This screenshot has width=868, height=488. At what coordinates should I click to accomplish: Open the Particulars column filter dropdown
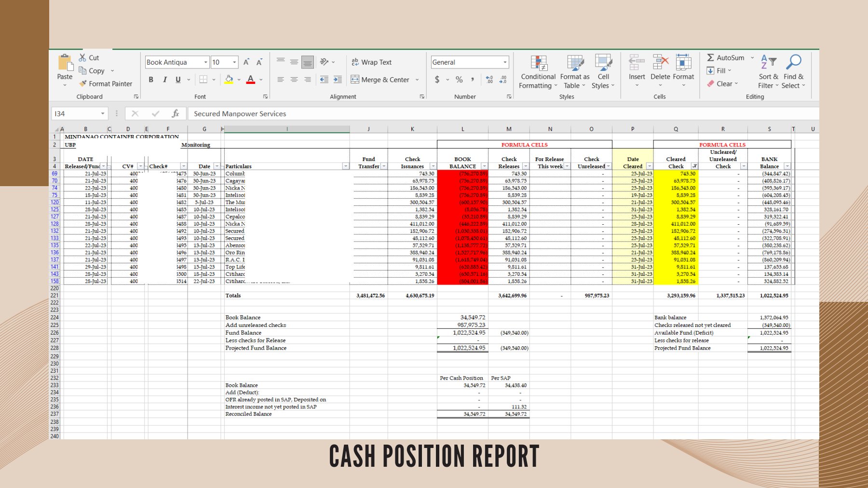(x=346, y=166)
